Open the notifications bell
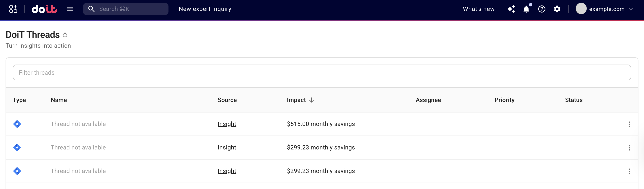 point(526,9)
